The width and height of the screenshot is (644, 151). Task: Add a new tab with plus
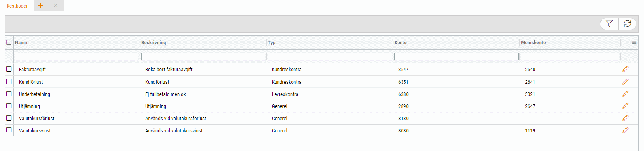point(41,6)
